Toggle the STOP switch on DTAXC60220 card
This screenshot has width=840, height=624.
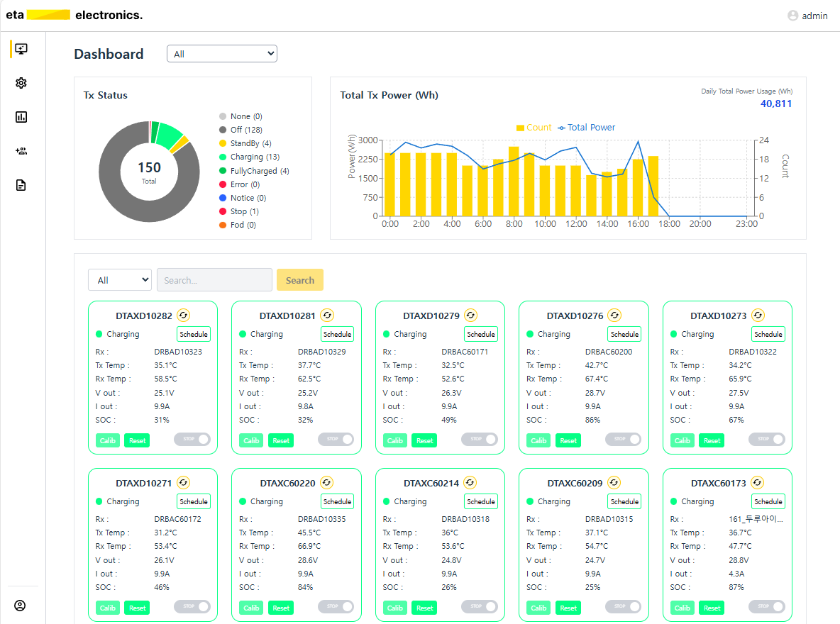coord(336,607)
